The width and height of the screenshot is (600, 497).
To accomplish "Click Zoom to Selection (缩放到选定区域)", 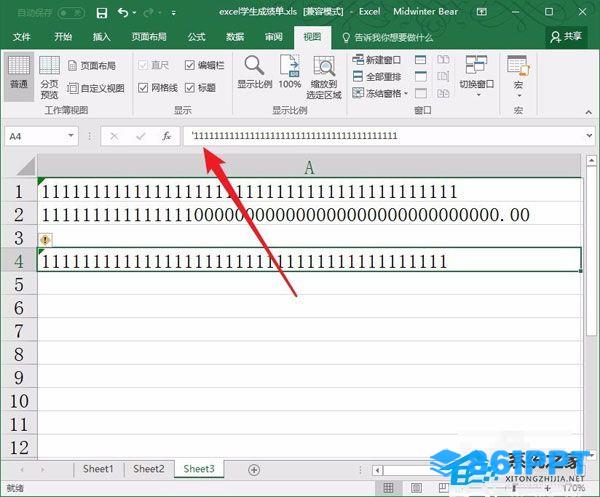I will coord(324,78).
